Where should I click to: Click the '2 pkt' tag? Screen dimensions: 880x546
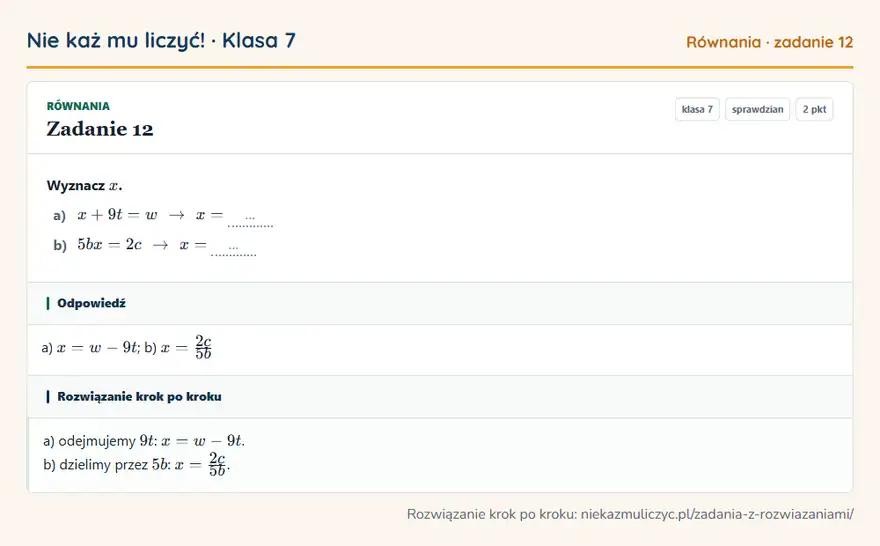tap(814, 109)
